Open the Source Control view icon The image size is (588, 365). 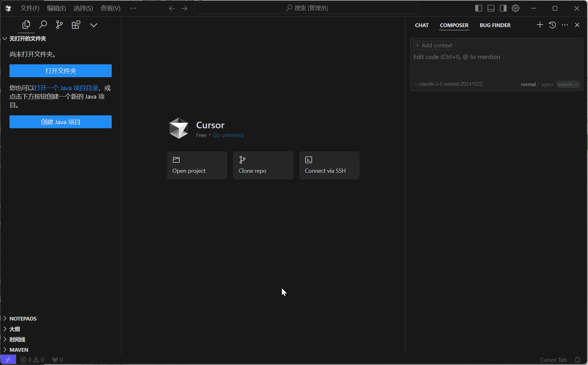pos(59,25)
